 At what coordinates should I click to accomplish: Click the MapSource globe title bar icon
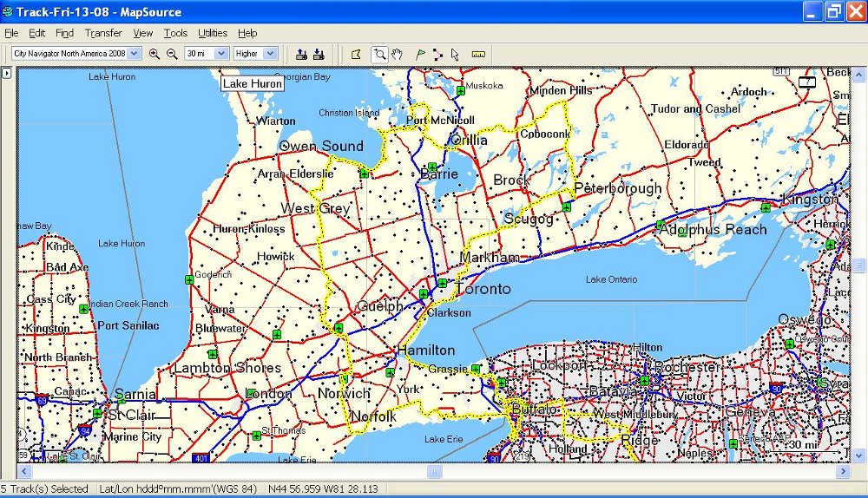pos(8,11)
